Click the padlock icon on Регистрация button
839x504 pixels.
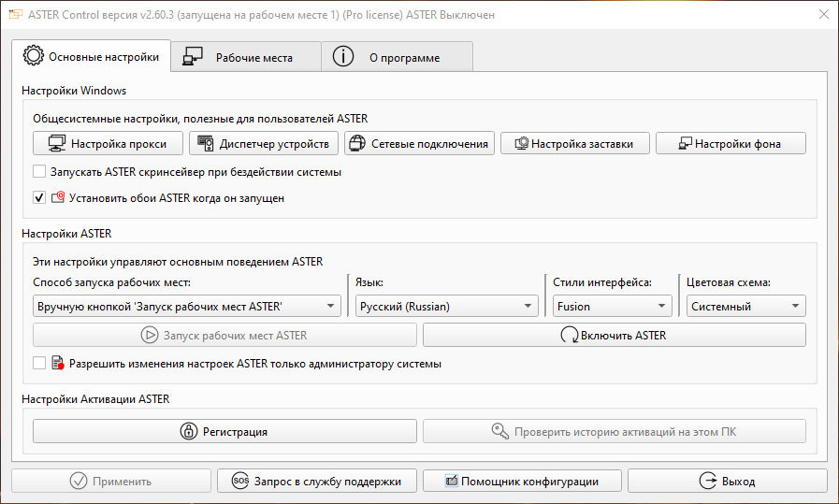(x=188, y=431)
